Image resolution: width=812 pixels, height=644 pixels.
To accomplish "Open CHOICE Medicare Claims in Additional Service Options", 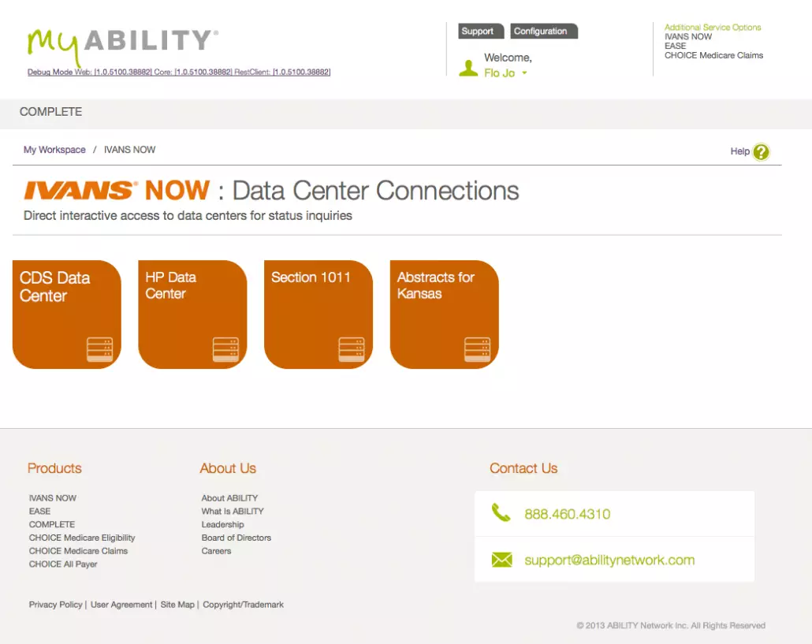I will (713, 55).
